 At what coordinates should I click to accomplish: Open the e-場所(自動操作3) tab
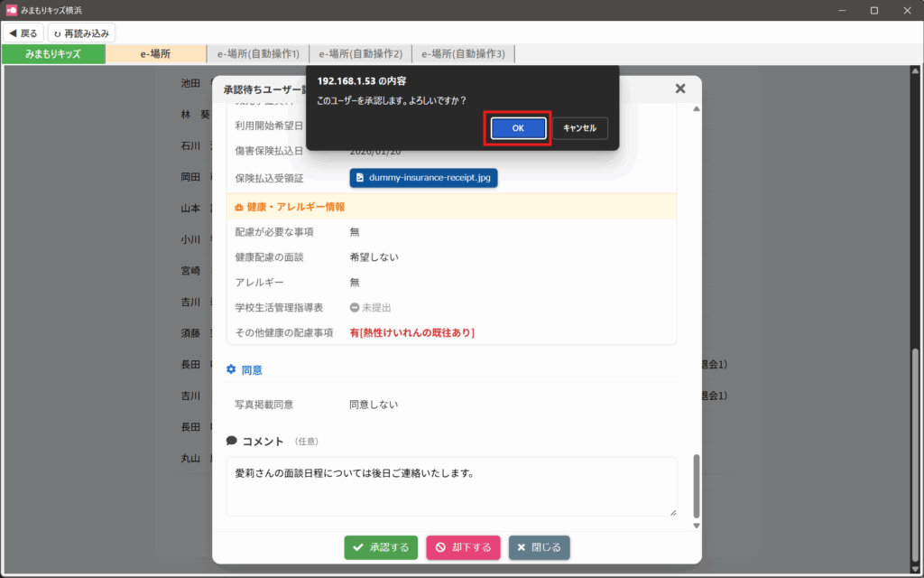click(x=463, y=54)
